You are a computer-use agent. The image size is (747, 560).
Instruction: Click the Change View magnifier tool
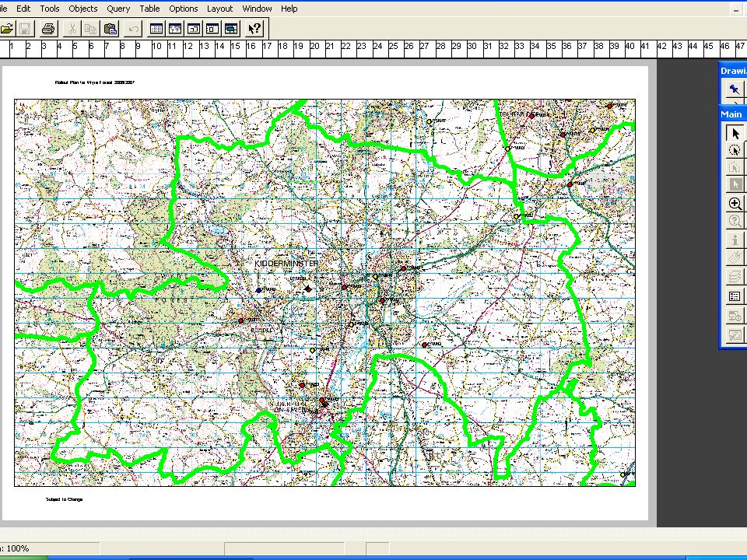pos(735,221)
